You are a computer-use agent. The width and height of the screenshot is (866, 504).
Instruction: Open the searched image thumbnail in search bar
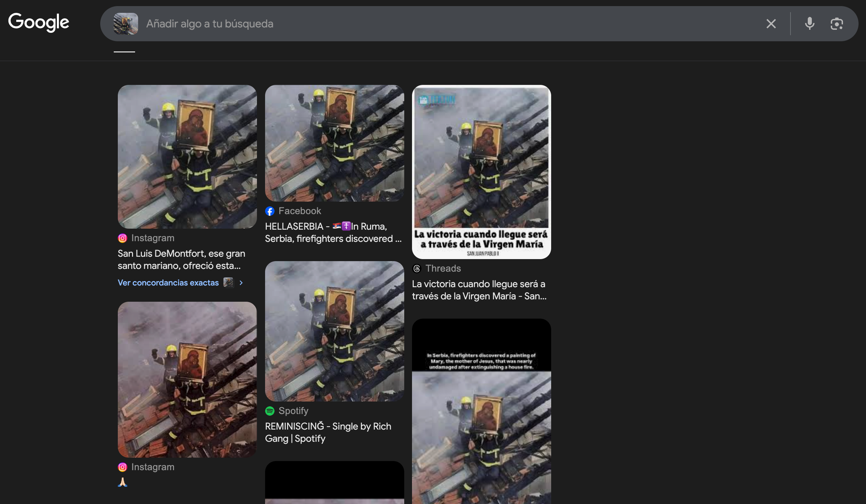[x=126, y=24]
